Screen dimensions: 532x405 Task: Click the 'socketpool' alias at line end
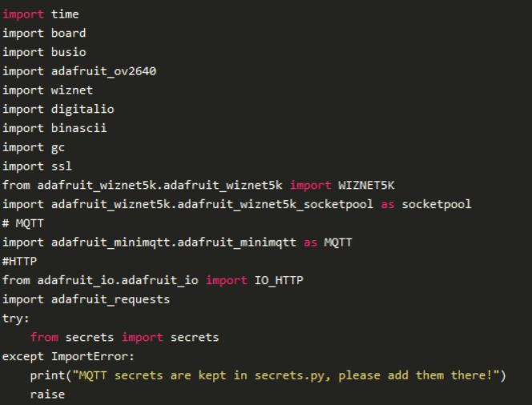tap(437, 204)
